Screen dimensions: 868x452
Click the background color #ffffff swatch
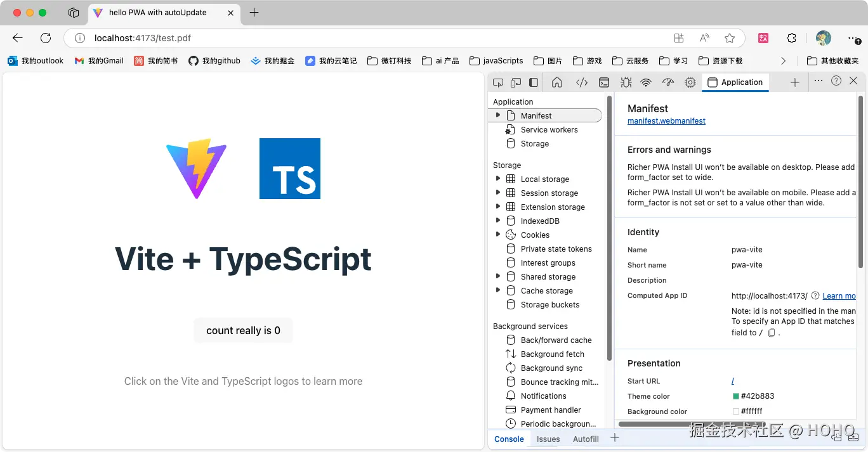[736, 411]
